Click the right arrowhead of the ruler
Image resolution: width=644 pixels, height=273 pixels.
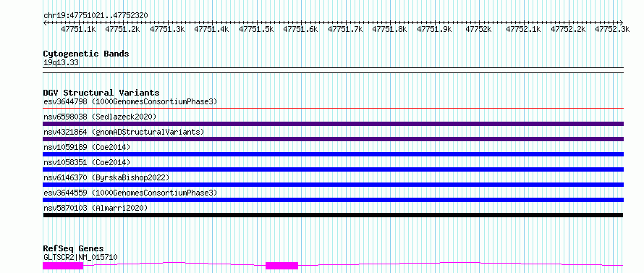point(622,22)
